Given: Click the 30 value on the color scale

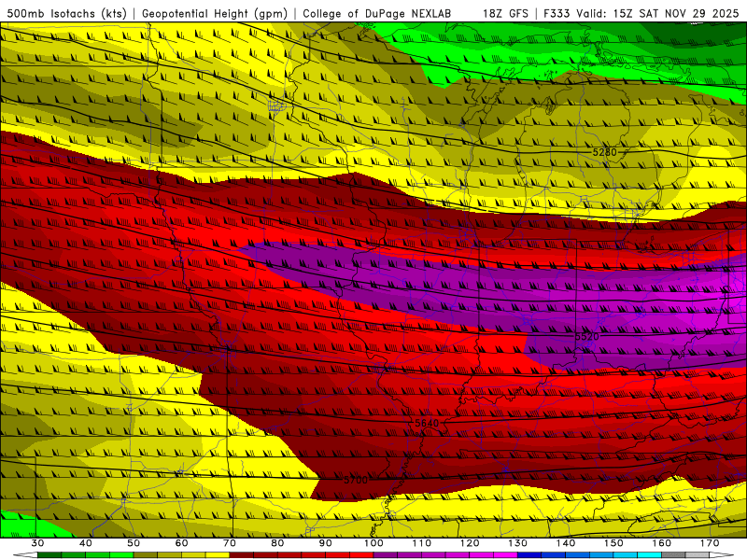Looking at the screenshot, I should (x=37, y=543).
